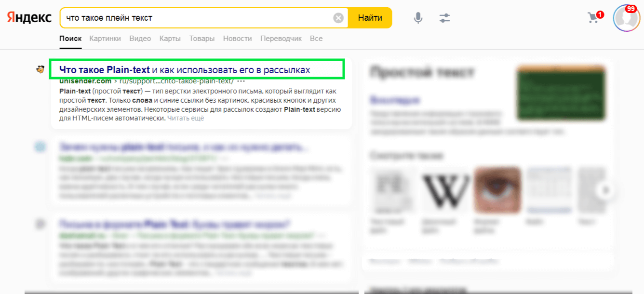Screen dimensions: 644x294
Task: Open the Карты tab
Action: [x=170, y=39]
